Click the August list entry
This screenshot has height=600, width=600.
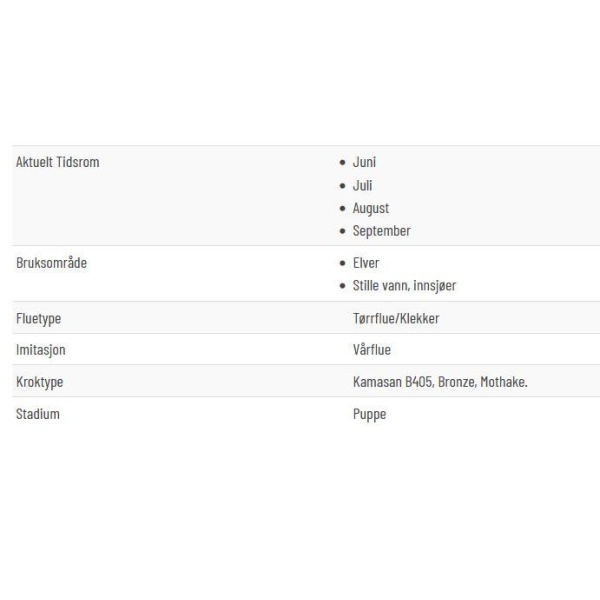click(x=371, y=208)
